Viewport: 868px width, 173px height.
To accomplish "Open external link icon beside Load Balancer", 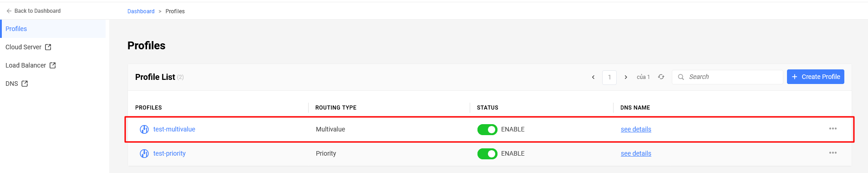I will click(53, 65).
